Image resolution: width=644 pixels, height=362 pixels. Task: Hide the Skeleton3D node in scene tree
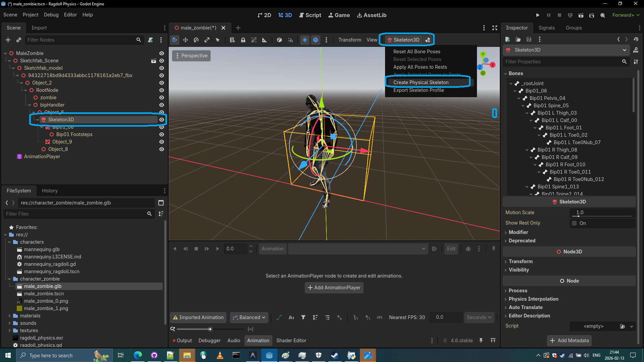point(162,120)
